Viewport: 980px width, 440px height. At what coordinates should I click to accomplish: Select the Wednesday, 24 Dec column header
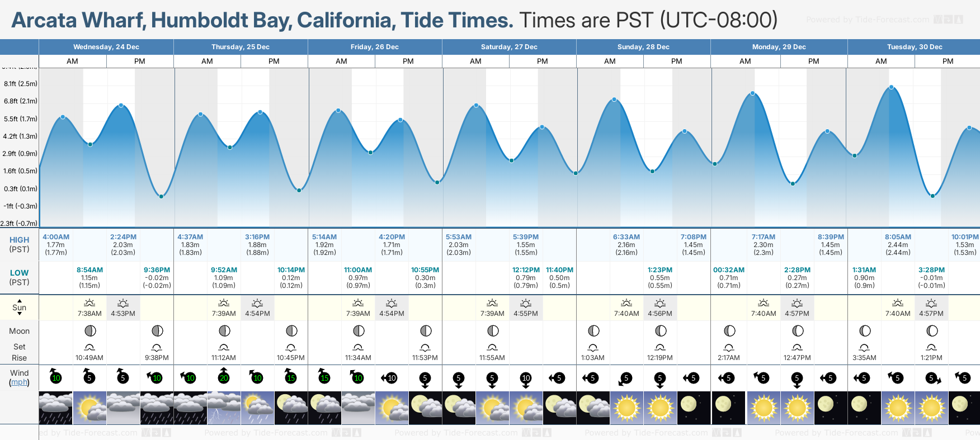pos(106,47)
